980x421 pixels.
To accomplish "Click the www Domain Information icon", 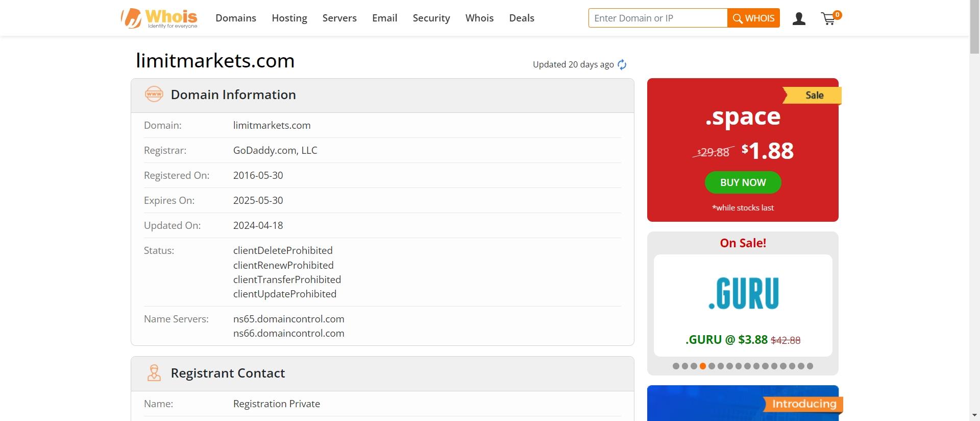I will (x=154, y=95).
